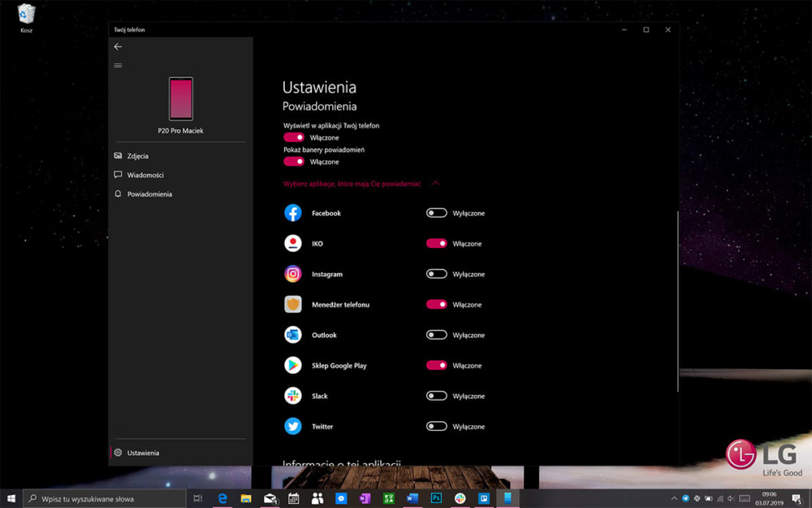Disable Sklep Google Play notifications
This screenshot has width=812, height=508.
point(437,366)
